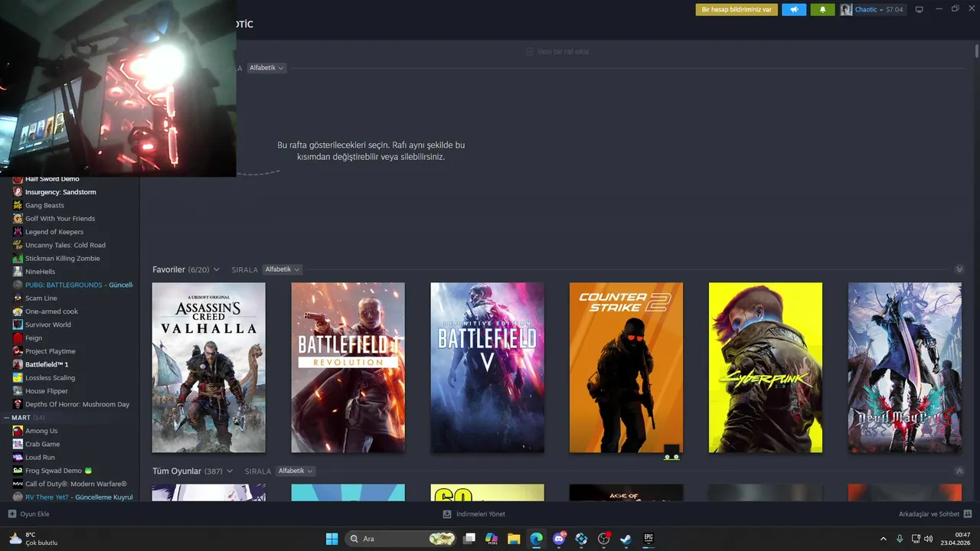Select NineHells in library list

(40, 272)
